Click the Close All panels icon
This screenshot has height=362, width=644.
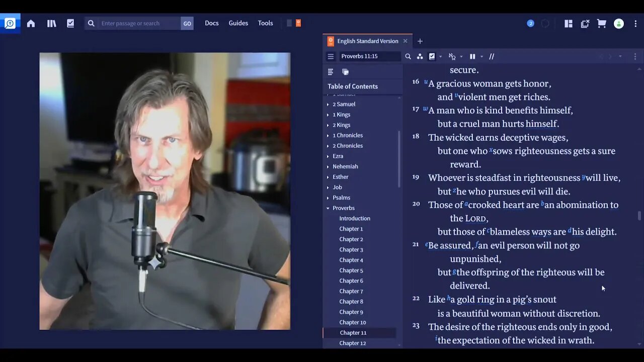[x=585, y=23]
